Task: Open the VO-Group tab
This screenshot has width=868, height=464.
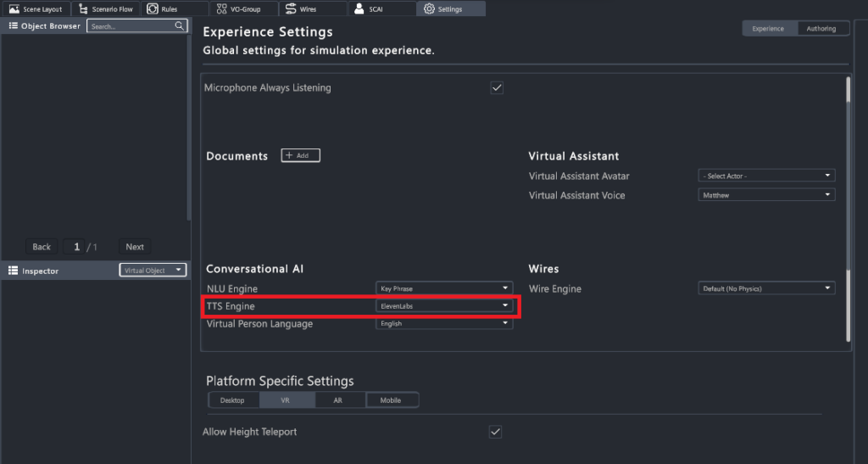Action: tap(244, 8)
